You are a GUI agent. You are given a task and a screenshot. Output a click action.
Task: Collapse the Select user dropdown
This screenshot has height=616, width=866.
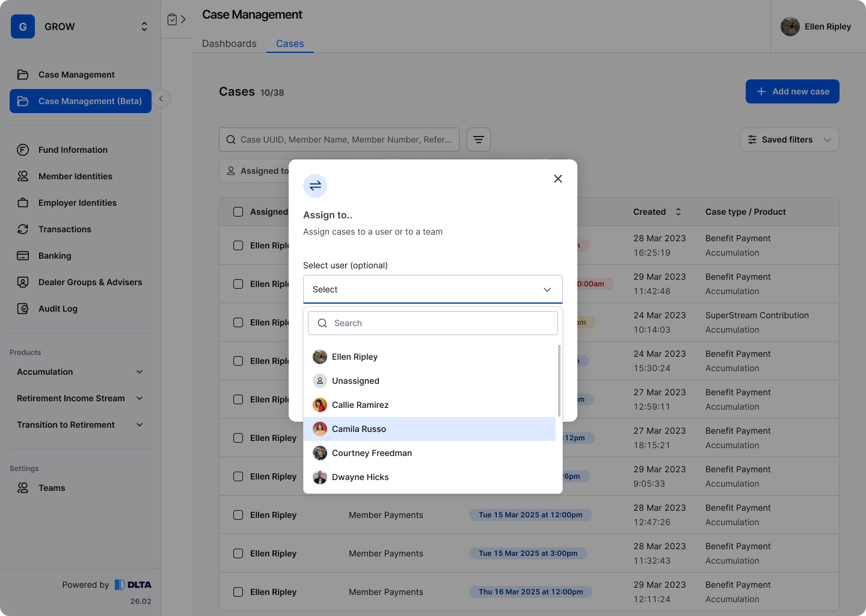click(x=547, y=289)
